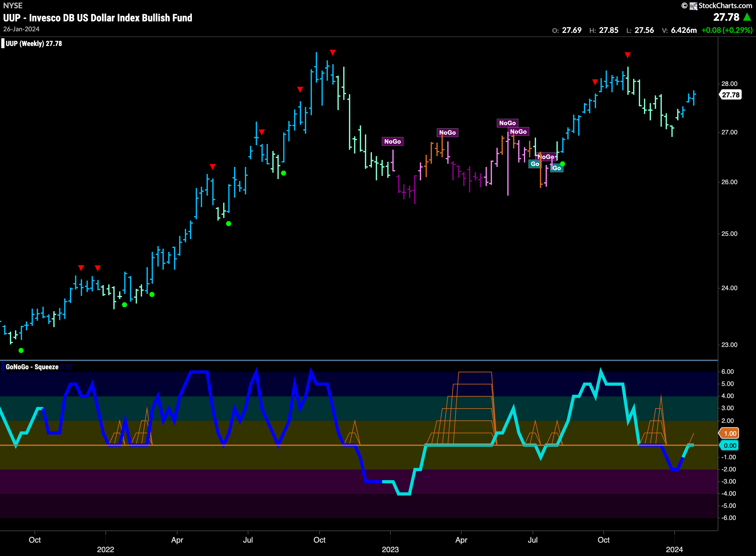
Task: Click the green dot near August 2022 low
Action: click(x=283, y=173)
